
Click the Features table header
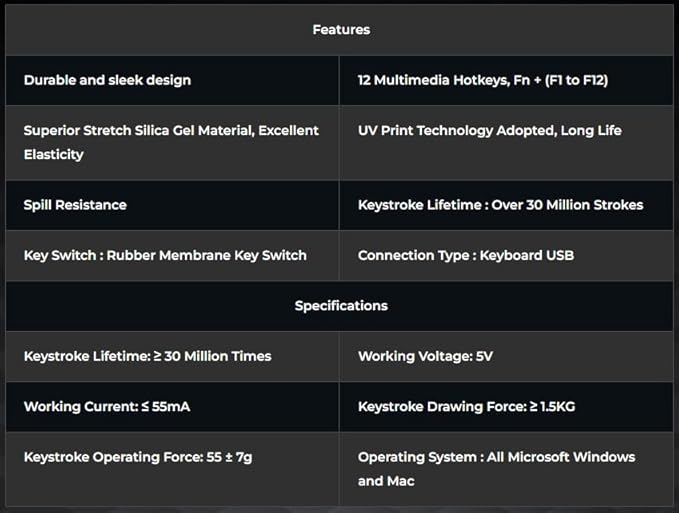[341, 30]
